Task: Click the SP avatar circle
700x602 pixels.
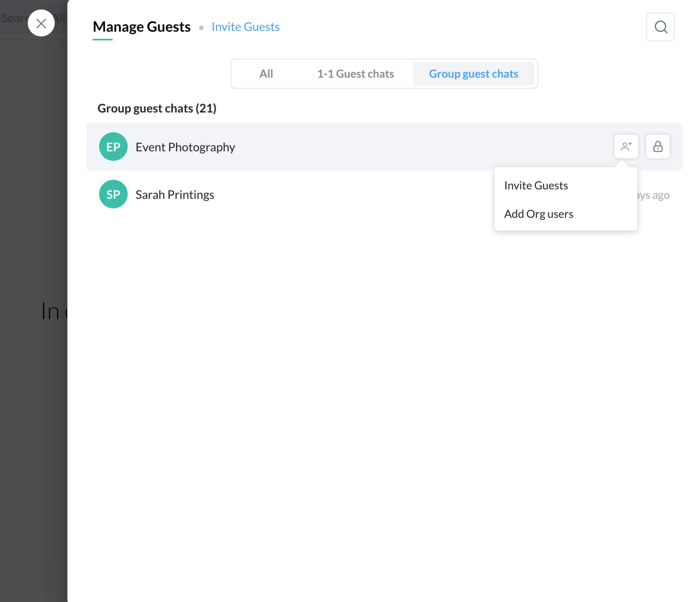Action: pyautogui.click(x=113, y=194)
